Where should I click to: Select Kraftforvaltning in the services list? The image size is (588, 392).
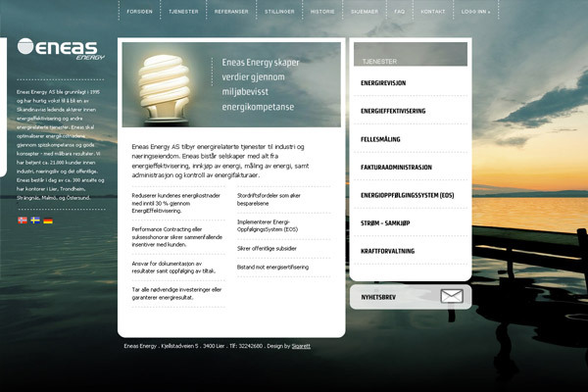387,251
